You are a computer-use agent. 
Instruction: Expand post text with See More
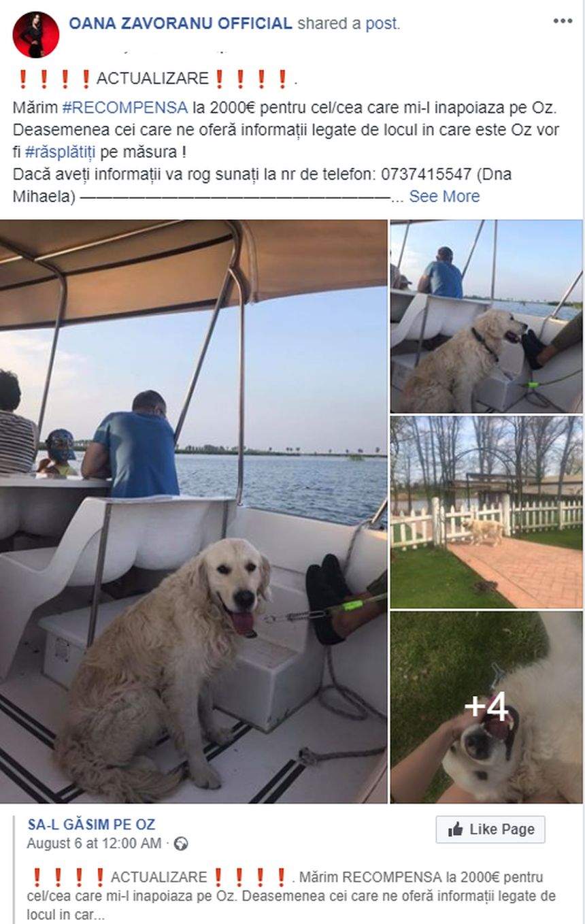pyautogui.click(x=444, y=197)
